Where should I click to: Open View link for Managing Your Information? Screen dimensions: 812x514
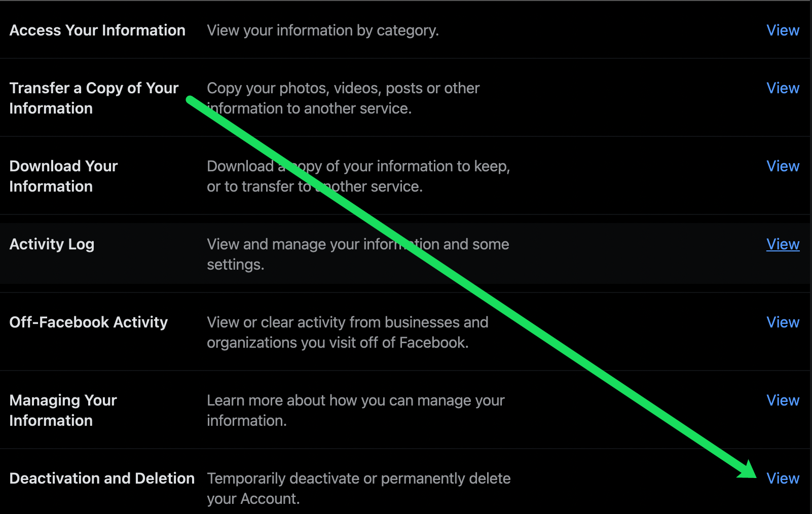[x=783, y=400]
